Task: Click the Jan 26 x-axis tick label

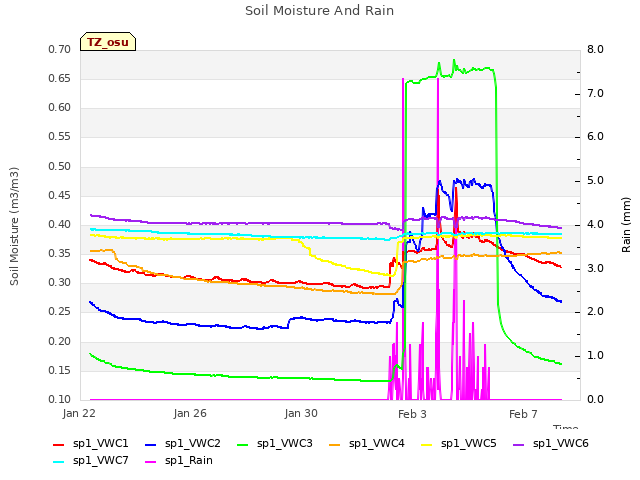Action: click(190, 413)
